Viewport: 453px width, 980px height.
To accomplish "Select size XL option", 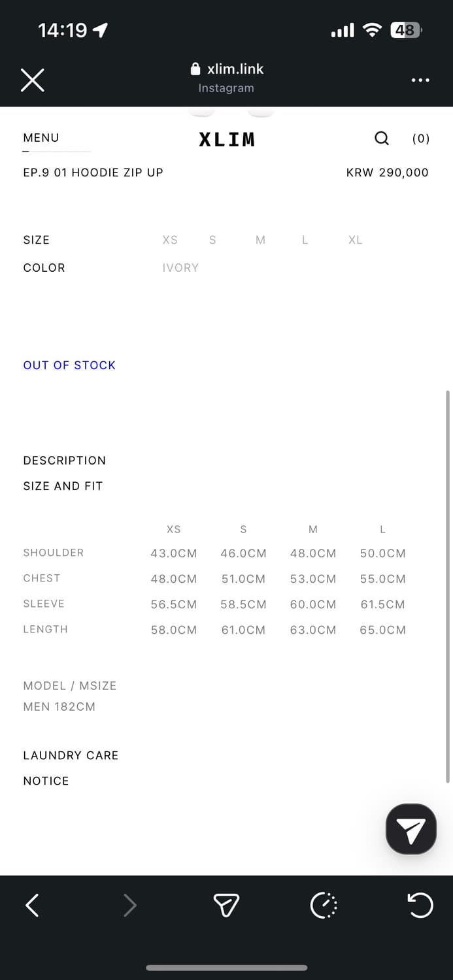I will coord(355,240).
